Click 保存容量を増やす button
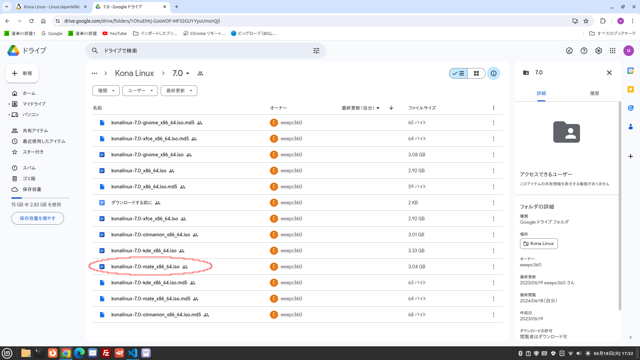The width and height of the screenshot is (640, 360). [x=38, y=218]
